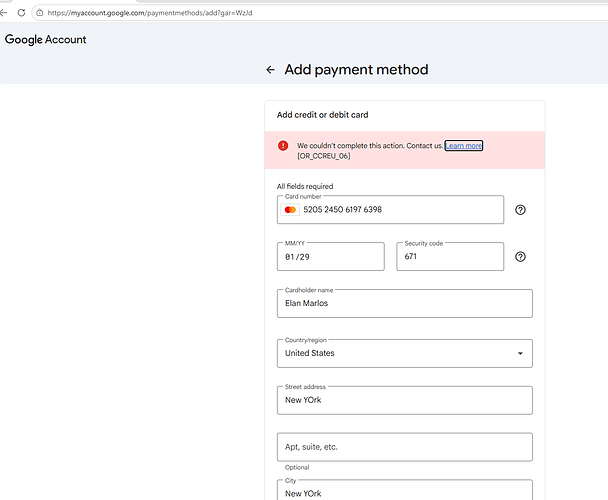
Task: Click the Mastercard logo in card field
Action: [x=290, y=210]
